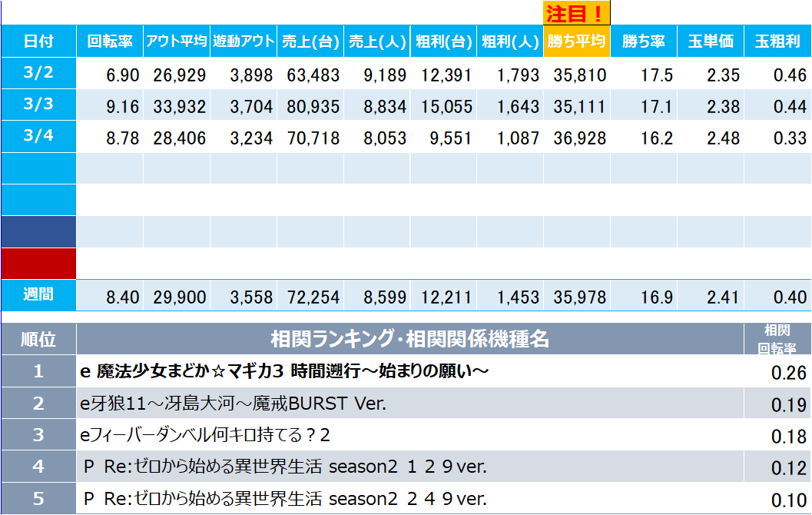Click the rank 1 魔法少女まどか☆マギカ3 entry
The width and height of the screenshot is (812, 515).
tap(285, 372)
